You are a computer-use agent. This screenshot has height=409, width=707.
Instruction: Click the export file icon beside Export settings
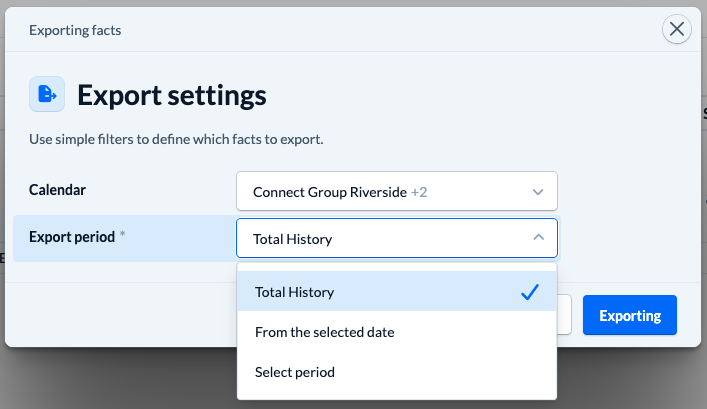(x=47, y=94)
